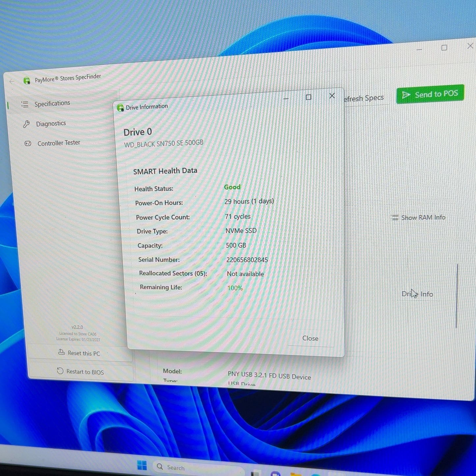This screenshot has width=476, height=476.
Task: Maximize the Drive Information dialog
Action: click(308, 97)
